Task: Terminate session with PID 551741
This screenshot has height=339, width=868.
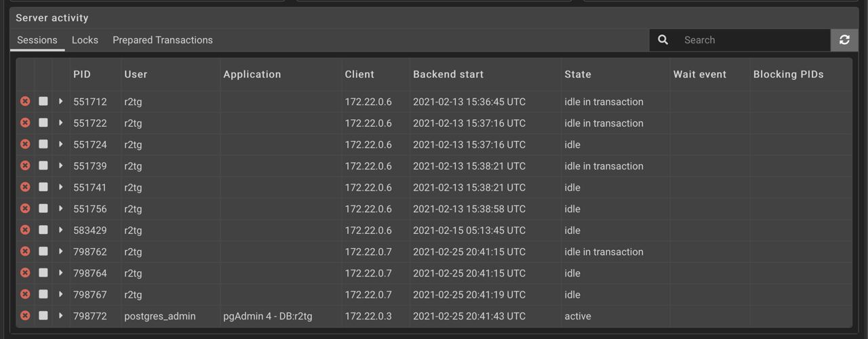Action: (x=25, y=187)
